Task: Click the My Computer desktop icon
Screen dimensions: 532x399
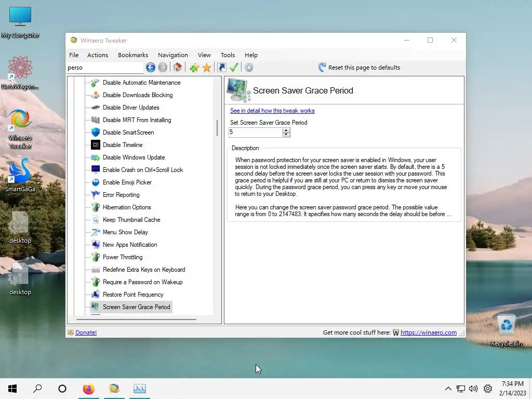Action: point(20,22)
